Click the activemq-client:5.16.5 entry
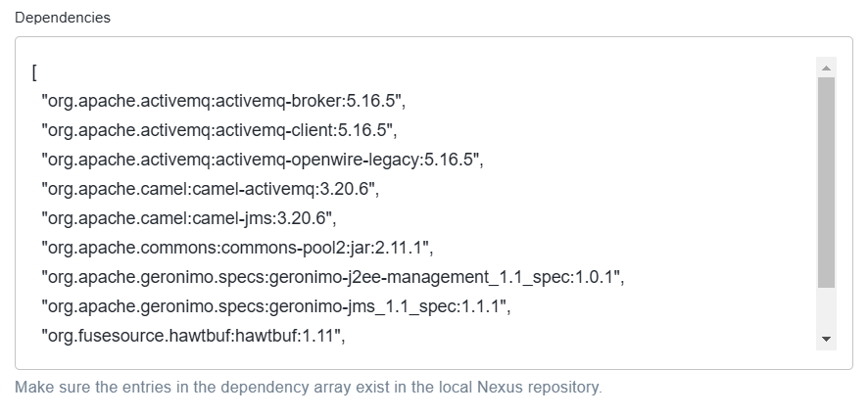 tap(219, 130)
